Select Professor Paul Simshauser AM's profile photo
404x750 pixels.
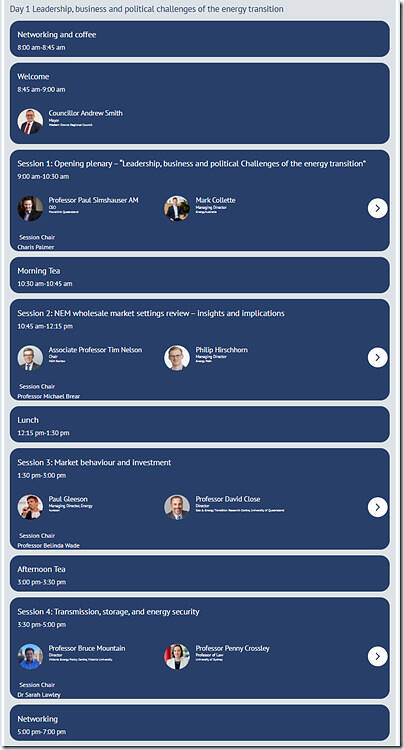click(30, 208)
